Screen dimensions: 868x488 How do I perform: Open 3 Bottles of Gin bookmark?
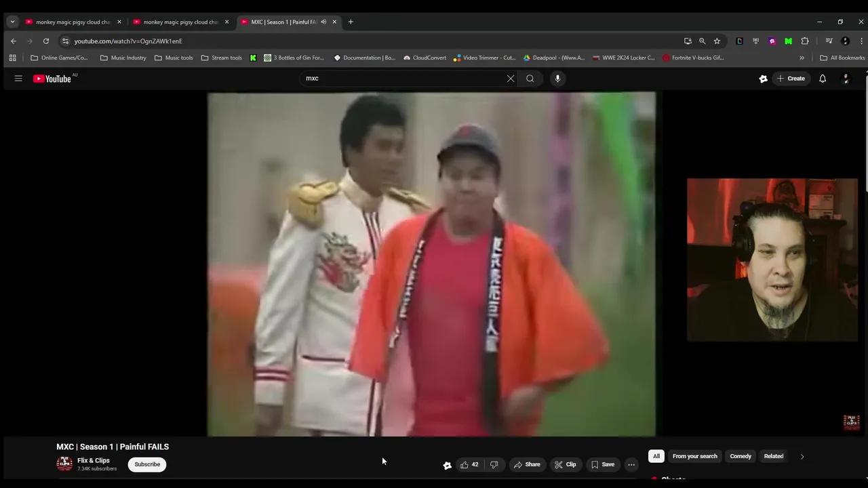294,58
